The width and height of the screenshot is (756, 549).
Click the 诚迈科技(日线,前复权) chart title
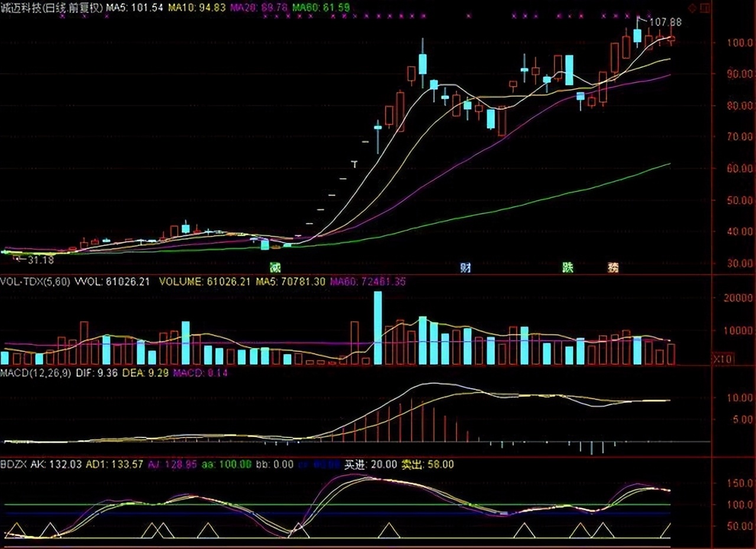click(51, 8)
